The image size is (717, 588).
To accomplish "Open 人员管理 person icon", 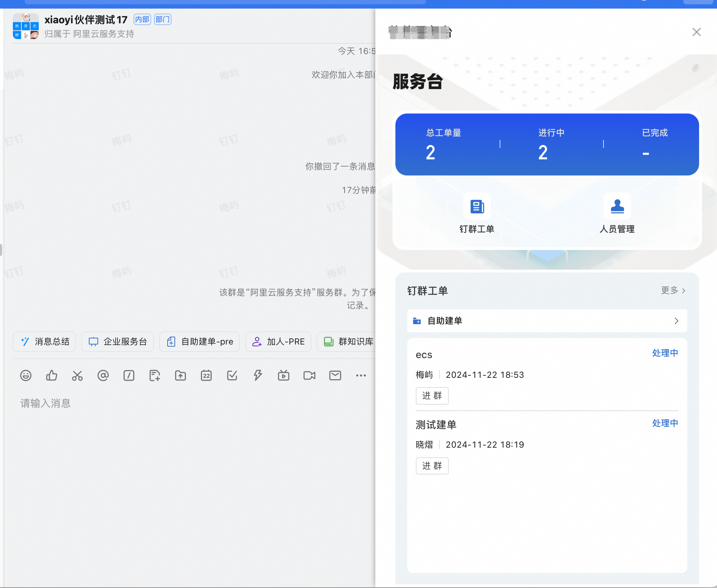I will tap(617, 206).
